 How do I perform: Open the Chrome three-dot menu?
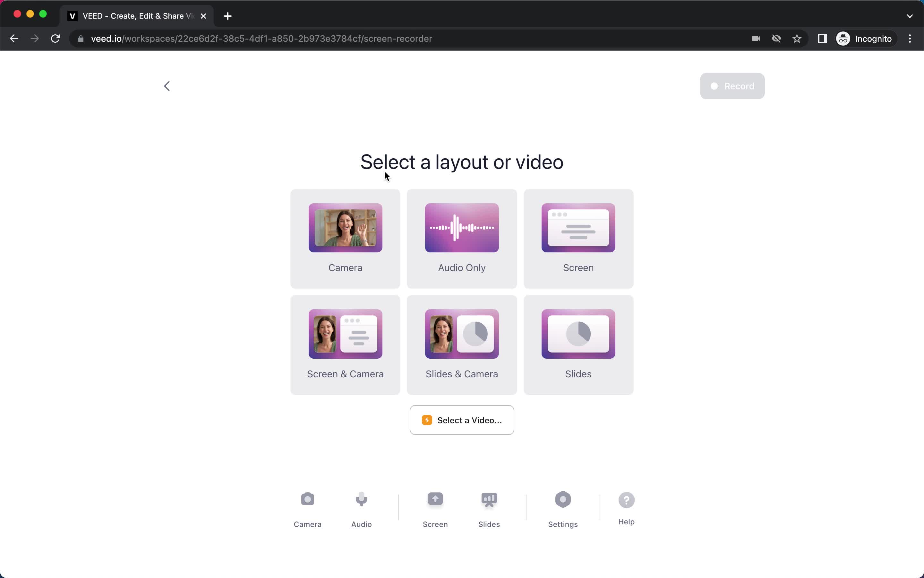click(910, 39)
